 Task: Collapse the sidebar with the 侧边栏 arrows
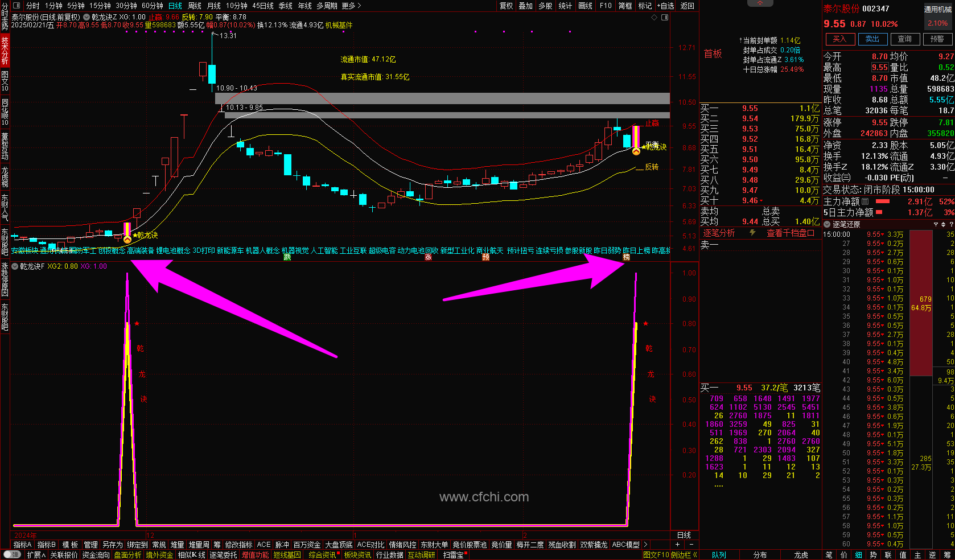tap(684, 555)
